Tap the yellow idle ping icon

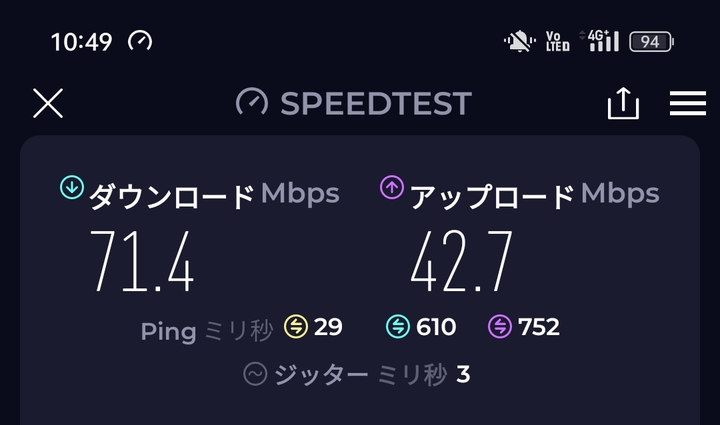[296, 326]
